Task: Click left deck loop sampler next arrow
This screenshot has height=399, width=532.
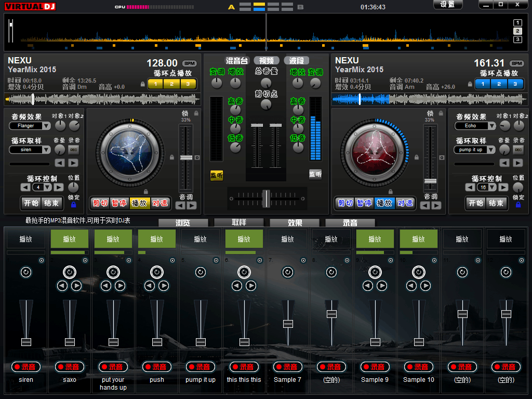Action: click(73, 163)
